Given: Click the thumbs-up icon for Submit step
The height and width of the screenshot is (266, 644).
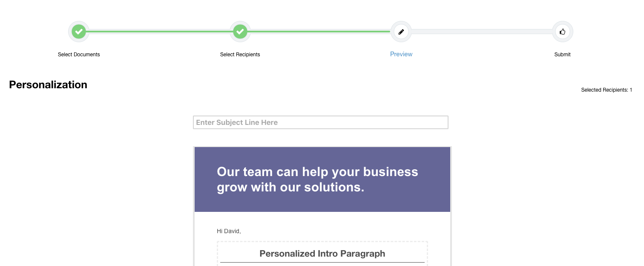Looking at the screenshot, I should (563, 32).
